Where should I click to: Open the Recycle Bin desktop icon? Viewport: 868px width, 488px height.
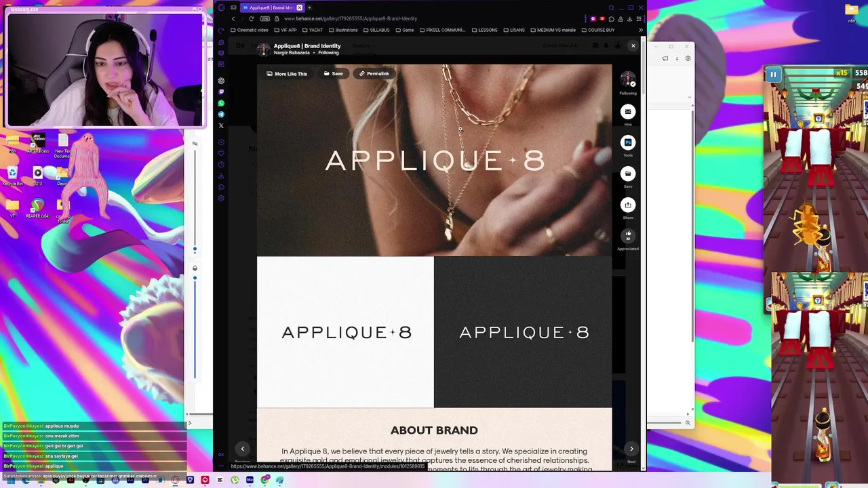(x=12, y=176)
